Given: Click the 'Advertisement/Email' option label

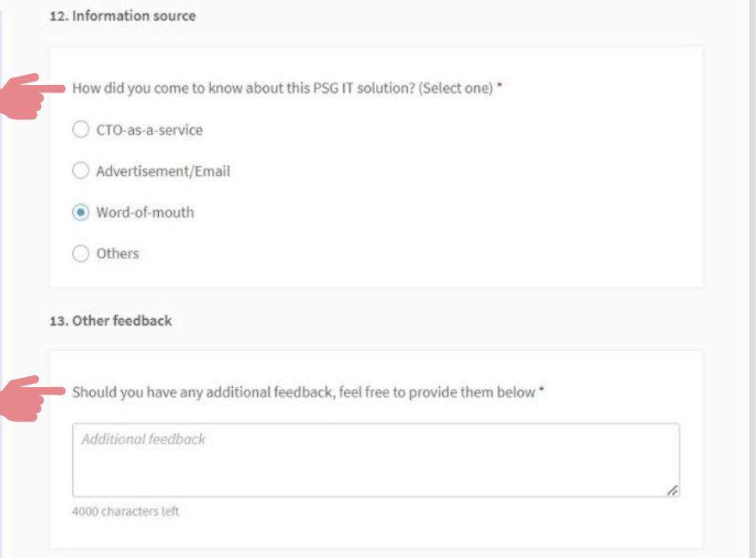Looking at the screenshot, I should 163,171.
